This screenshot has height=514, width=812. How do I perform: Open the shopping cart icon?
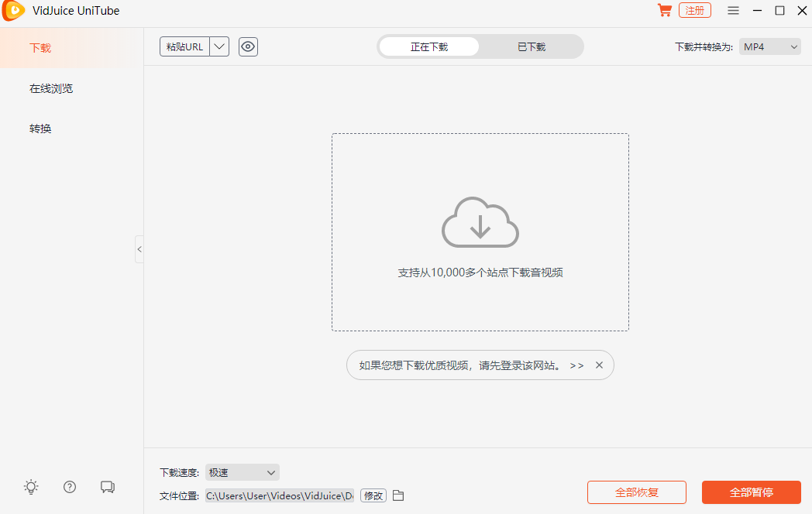tap(665, 10)
